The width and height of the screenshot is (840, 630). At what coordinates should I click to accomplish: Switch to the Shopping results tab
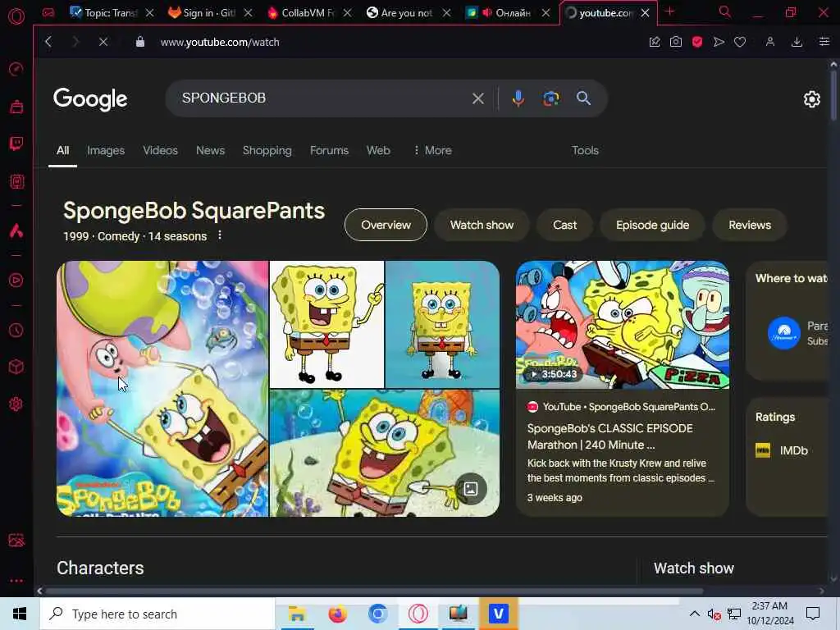tap(267, 151)
